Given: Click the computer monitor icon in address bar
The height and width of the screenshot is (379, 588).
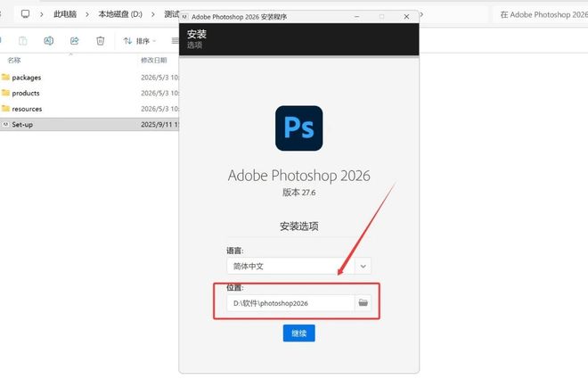Looking at the screenshot, I should pos(25,14).
